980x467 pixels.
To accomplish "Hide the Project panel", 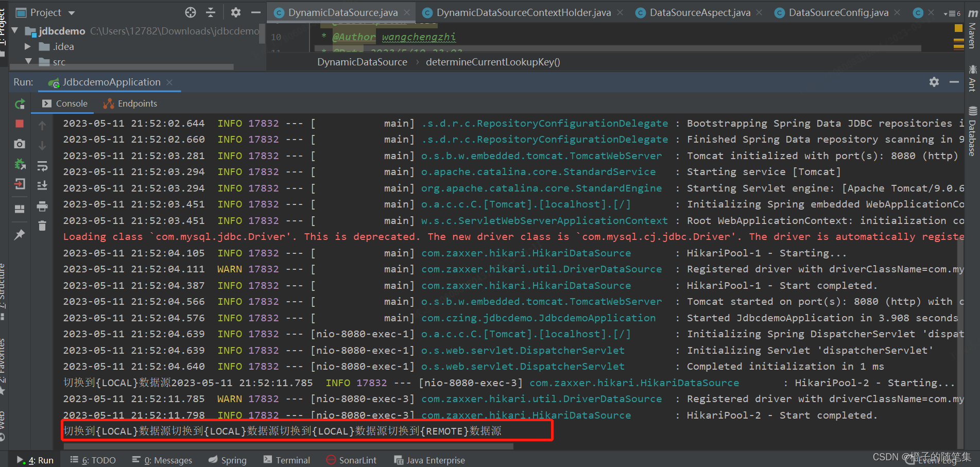I will click(x=256, y=12).
